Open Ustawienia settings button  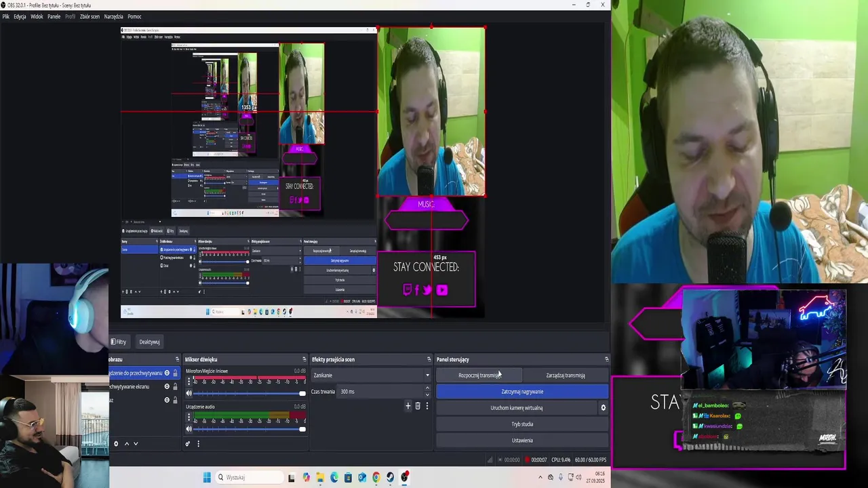point(522,441)
